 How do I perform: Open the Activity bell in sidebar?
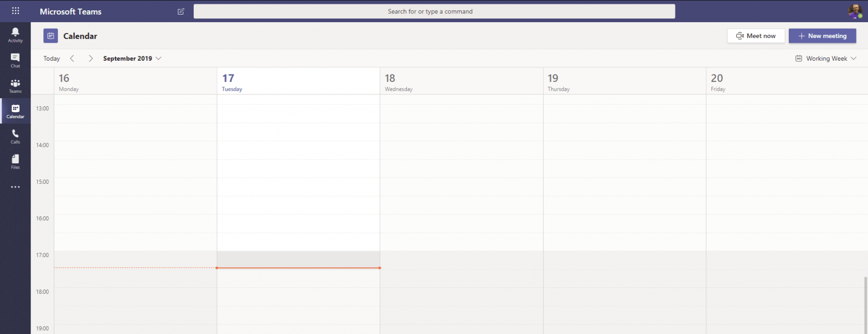pos(15,35)
